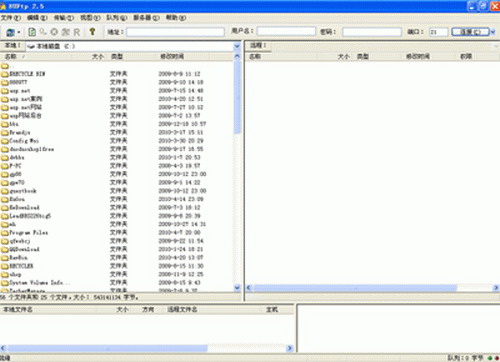Click the remote pane's horizontal scrollbar thumb
Image resolution: width=500 pixels, height=362 pixels.
coord(355,288)
